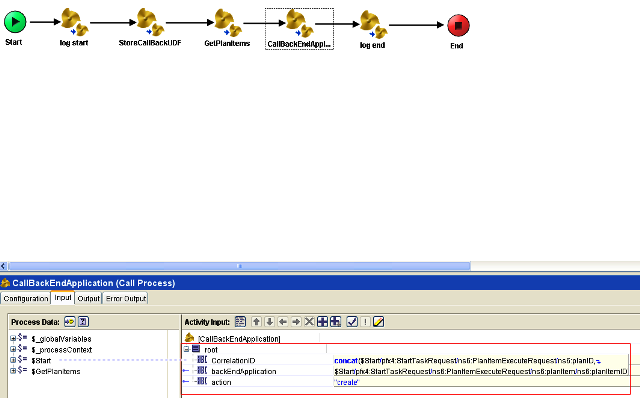
Task: Click the checkmark validate icon in Activity Input toolbar
Action: [352, 322]
